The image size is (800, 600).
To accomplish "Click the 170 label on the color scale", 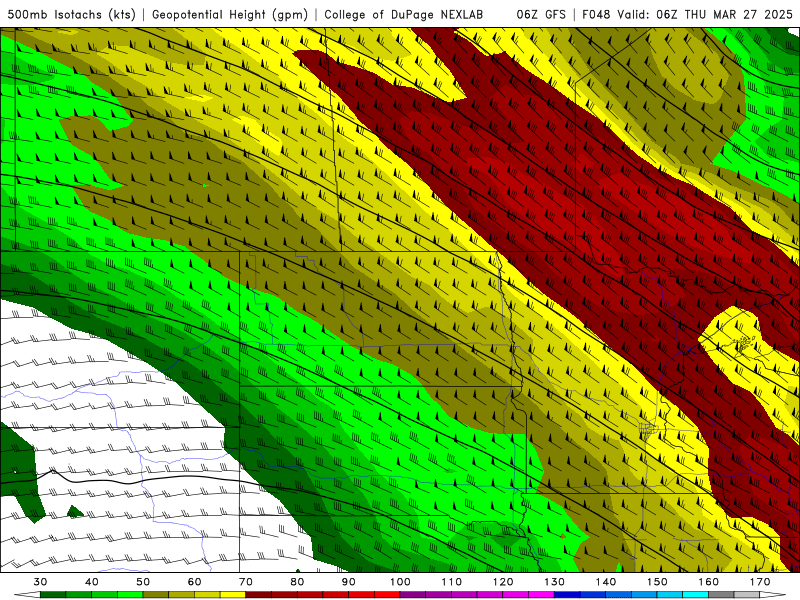I will (x=760, y=582).
